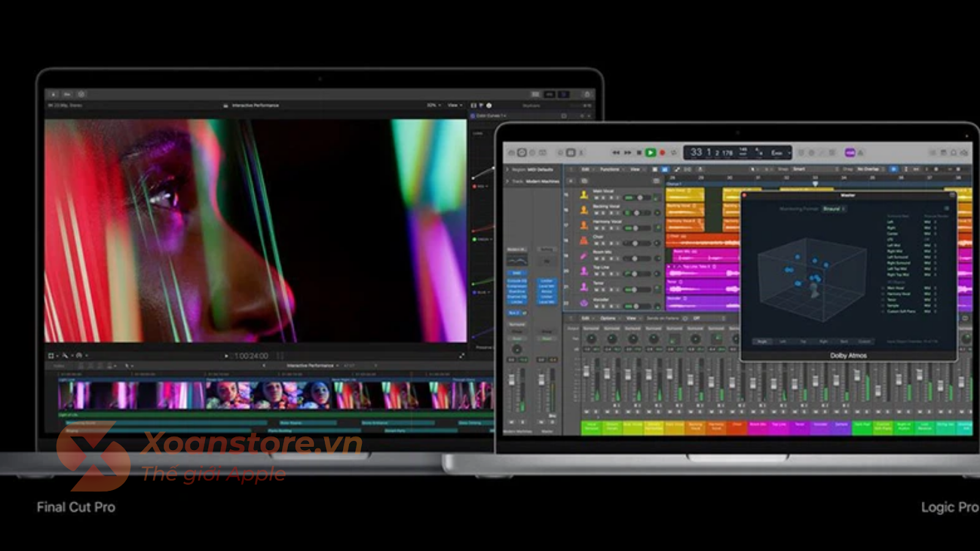This screenshot has height=551, width=980.
Task: Open the View dropdown in Final Cut viewer
Action: point(454,105)
